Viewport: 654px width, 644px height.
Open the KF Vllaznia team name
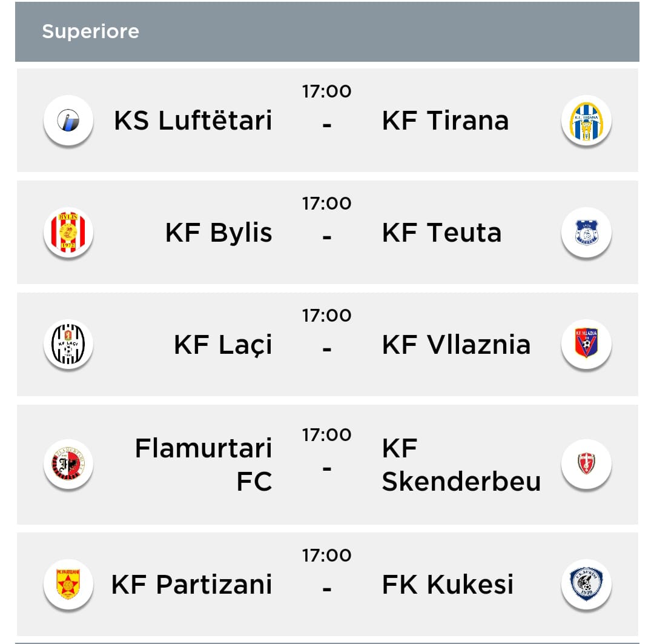(x=456, y=345)
